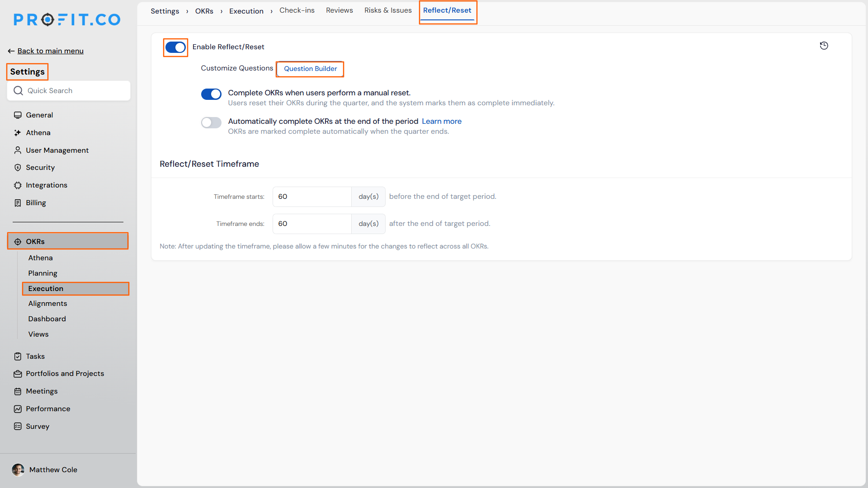Toggle Complete OKRs on manual reset
Screen dimensions: 868x488
(211, 94)
